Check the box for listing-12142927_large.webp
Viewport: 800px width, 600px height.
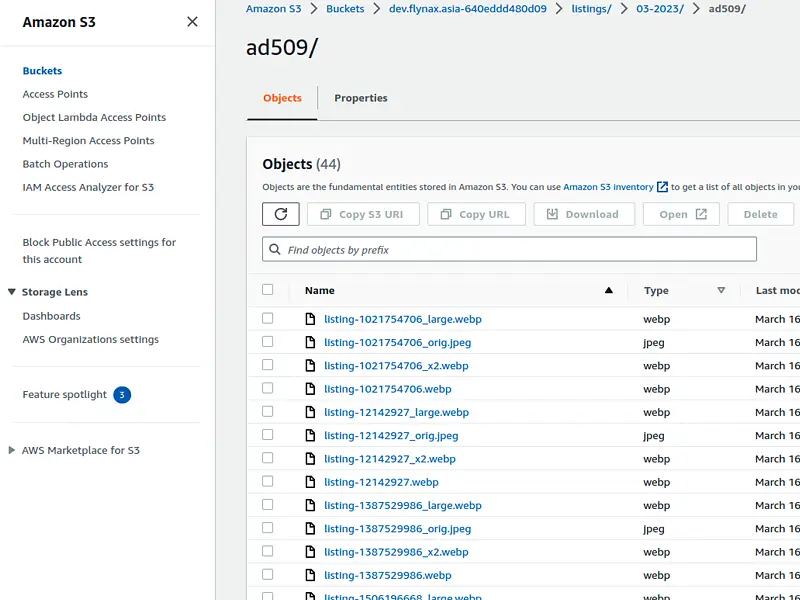(x=267, y=412)
